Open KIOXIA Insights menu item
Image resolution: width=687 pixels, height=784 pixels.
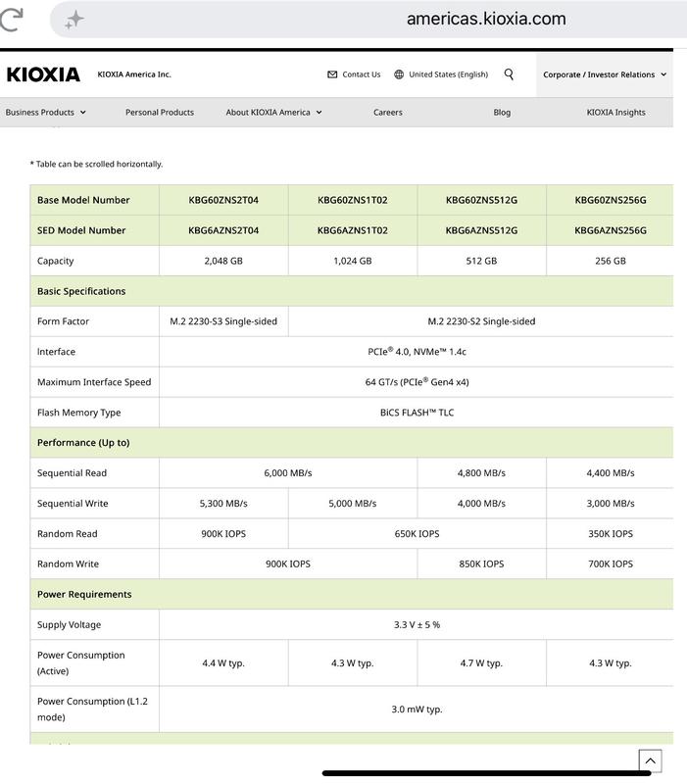tap(616, 113)
